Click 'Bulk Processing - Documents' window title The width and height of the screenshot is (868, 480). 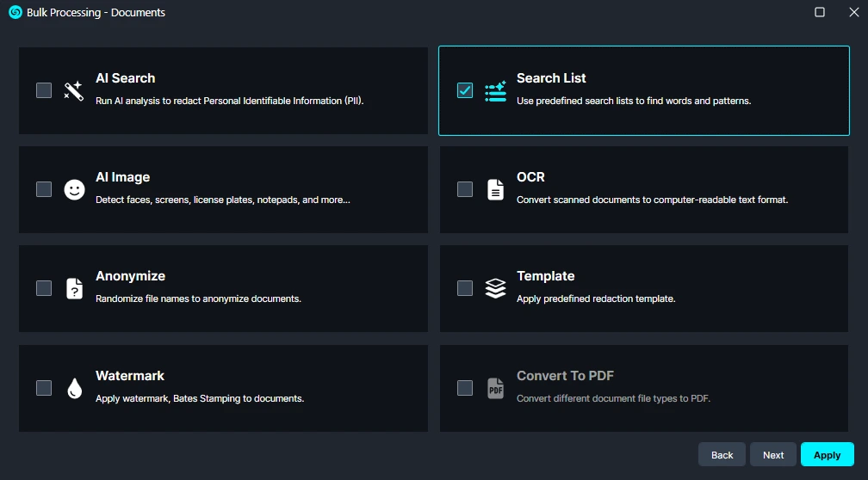[96, 12]
